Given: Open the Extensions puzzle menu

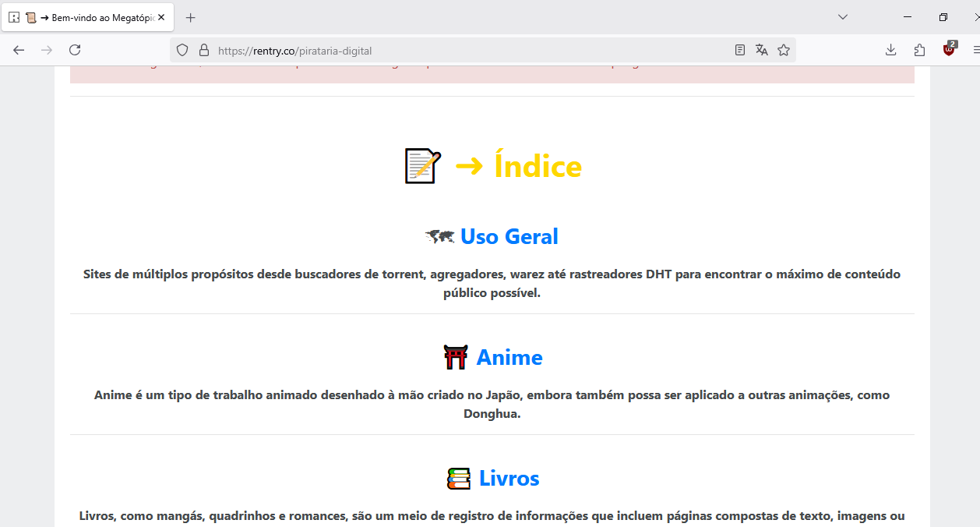Looking at the screenshot, I should [920, 50].
